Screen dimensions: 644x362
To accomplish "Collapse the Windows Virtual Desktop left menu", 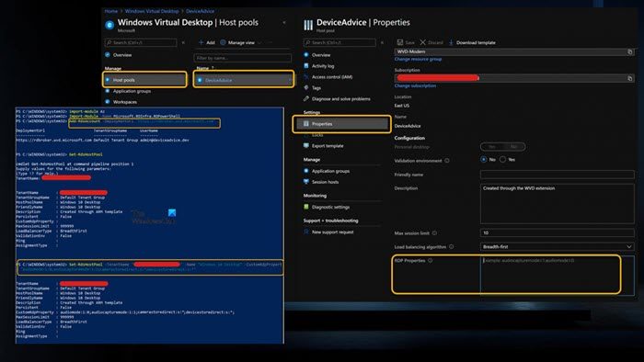I will point(183,42).
